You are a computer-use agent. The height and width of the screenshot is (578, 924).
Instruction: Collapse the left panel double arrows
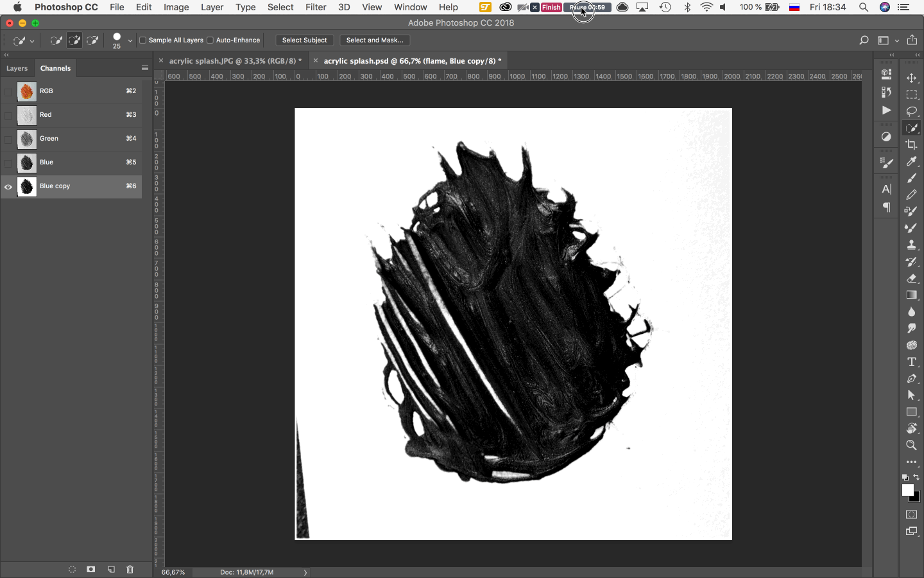[6, 55]
